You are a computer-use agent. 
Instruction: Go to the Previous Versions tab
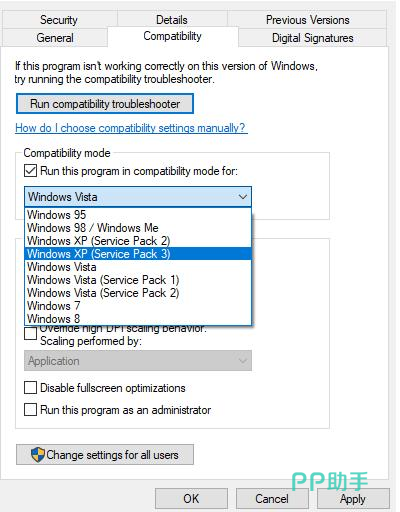(x=307, y=20)
